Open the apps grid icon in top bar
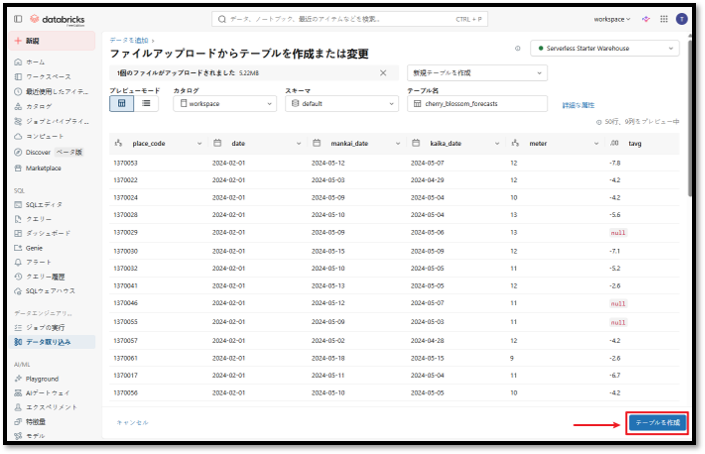The image size is (705, 454). [x=663, y=19]
